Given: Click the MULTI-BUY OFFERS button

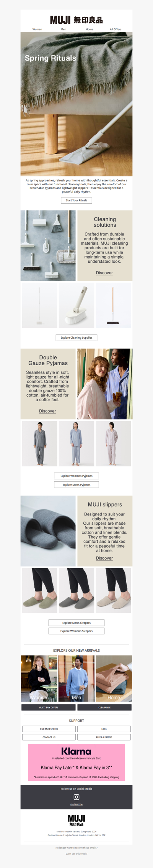Looking at the screenshot, I should [x=49, y=707].
